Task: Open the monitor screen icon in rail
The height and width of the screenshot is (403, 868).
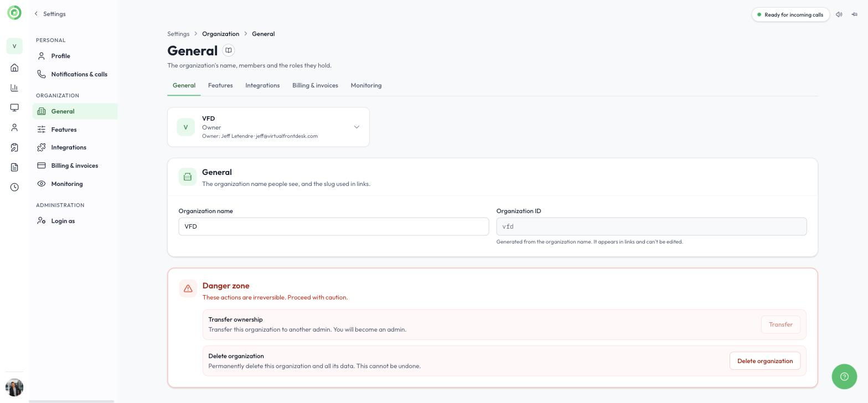Action: (14, 107)
